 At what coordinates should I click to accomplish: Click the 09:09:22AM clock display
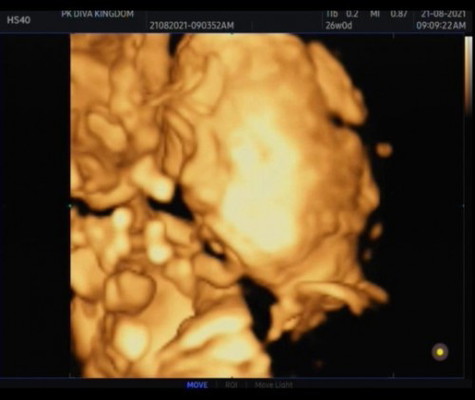(x=441, y=25)
